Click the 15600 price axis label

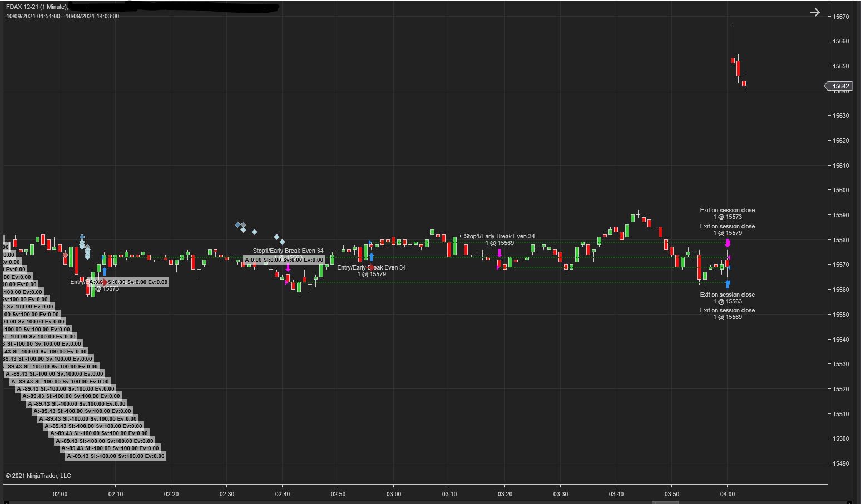pos(841,190)
